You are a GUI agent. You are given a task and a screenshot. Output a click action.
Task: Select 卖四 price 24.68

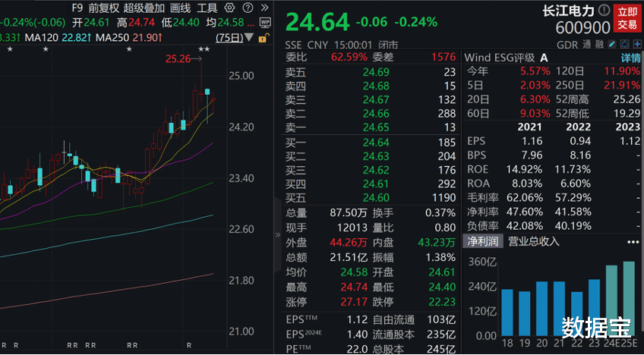click(x=376, y=86)
